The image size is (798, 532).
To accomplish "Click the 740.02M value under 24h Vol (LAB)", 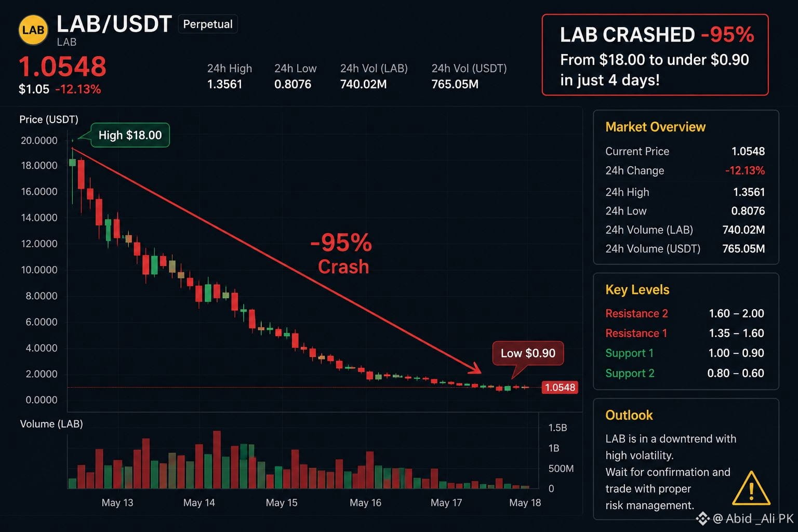I will [x=363, y=84].
